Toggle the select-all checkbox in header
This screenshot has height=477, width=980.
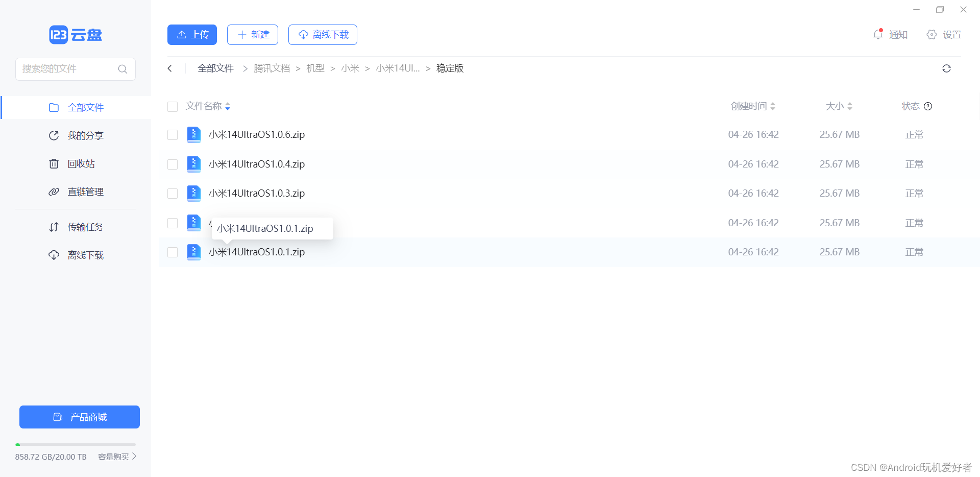173,107
